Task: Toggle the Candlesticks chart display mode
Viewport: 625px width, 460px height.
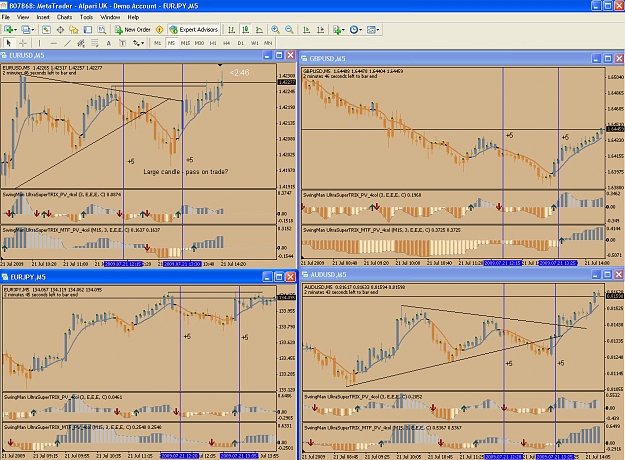Action: pyautogui.click(x=246, y=29)
